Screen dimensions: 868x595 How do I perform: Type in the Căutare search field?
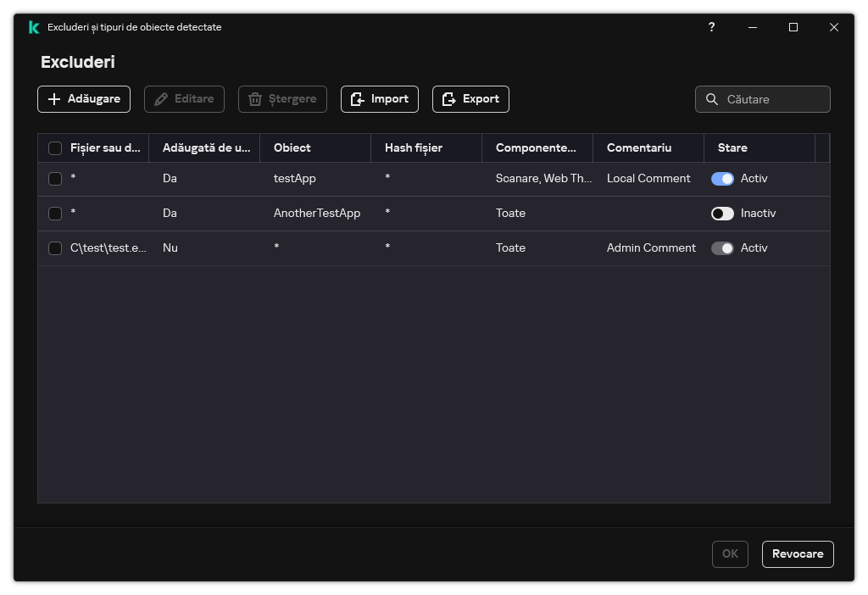(x=773, y=99)
